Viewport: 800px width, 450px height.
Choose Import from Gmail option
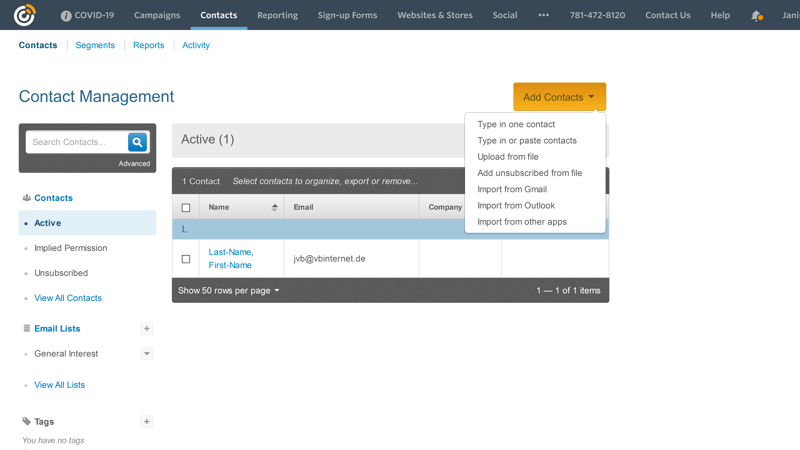point(512,189)
